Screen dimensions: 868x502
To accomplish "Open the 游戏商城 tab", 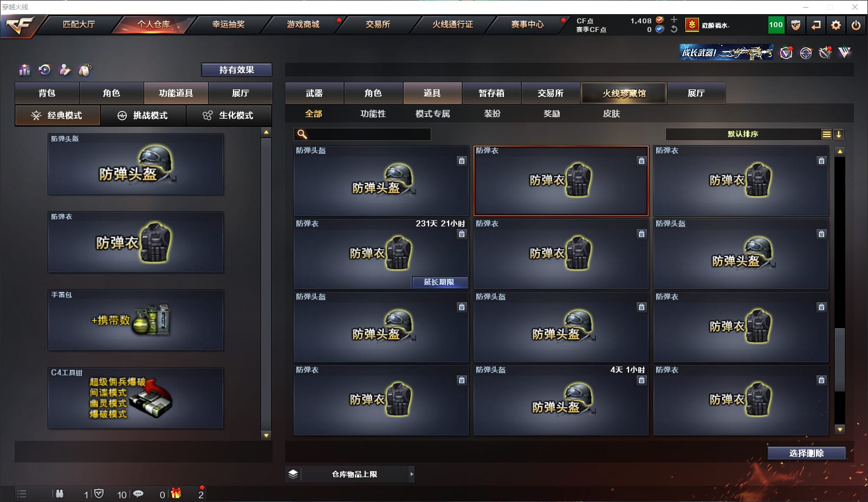I will [303, 24].
